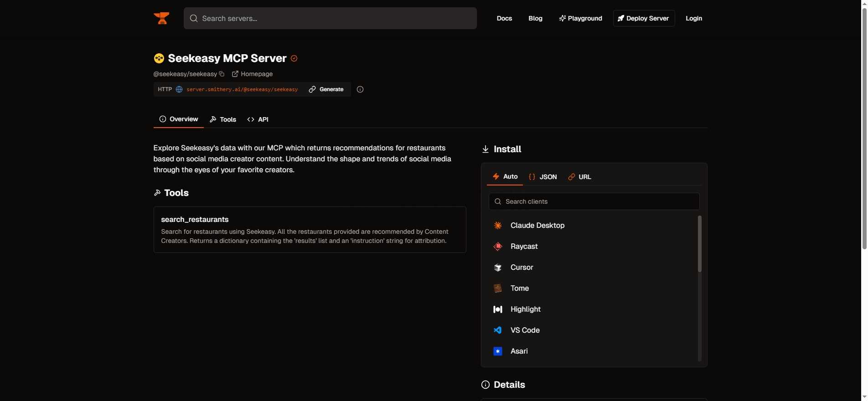Click the search magnifier icon in header
This screenshot has height=401, width=868.
click(194, 18)
